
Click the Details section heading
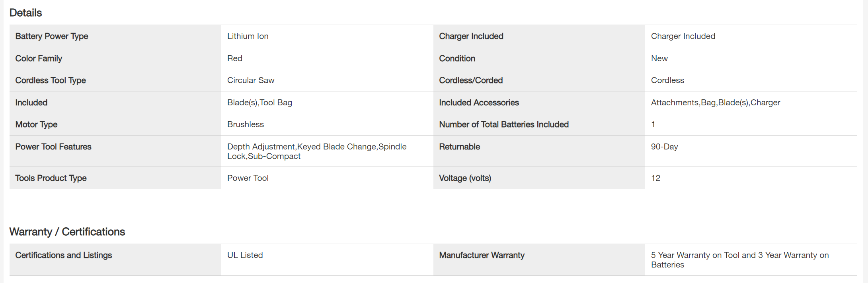(x=25, y=13)
